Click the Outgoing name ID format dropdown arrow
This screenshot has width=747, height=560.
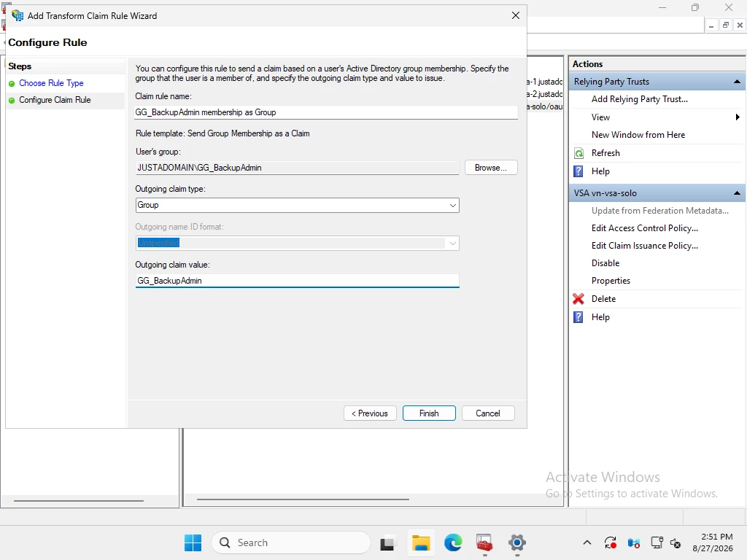[452, 244]
